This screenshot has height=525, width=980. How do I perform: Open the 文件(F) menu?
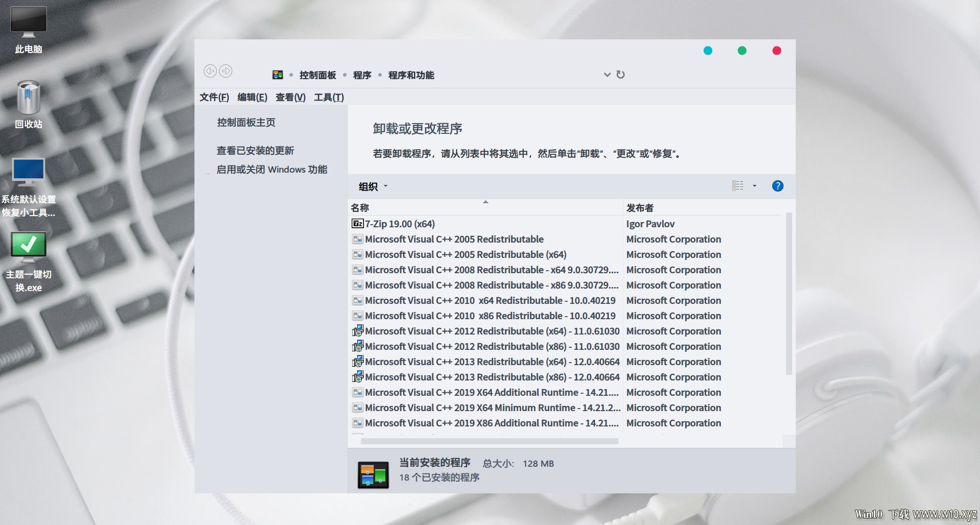pos(214,97)
